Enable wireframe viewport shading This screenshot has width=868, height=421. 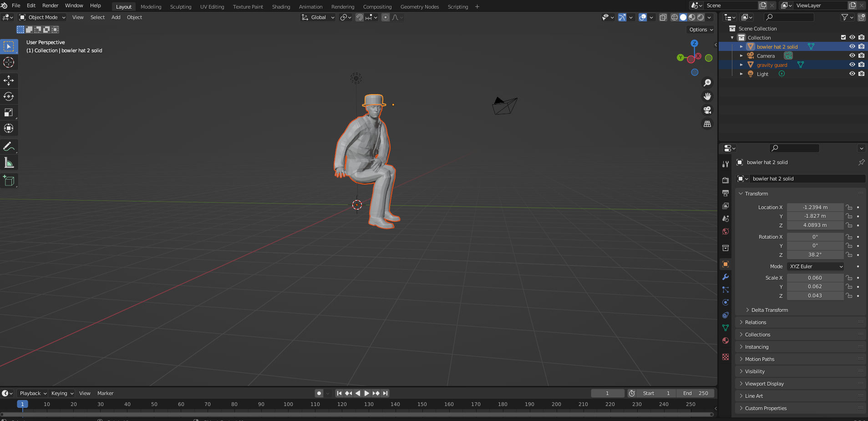[675, 17]
